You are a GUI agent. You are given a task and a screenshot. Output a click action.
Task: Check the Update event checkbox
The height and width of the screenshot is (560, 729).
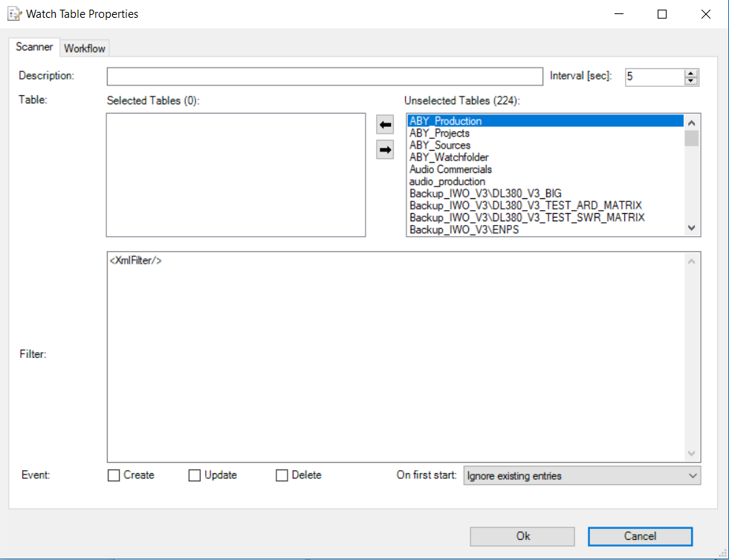coord(195,475)
